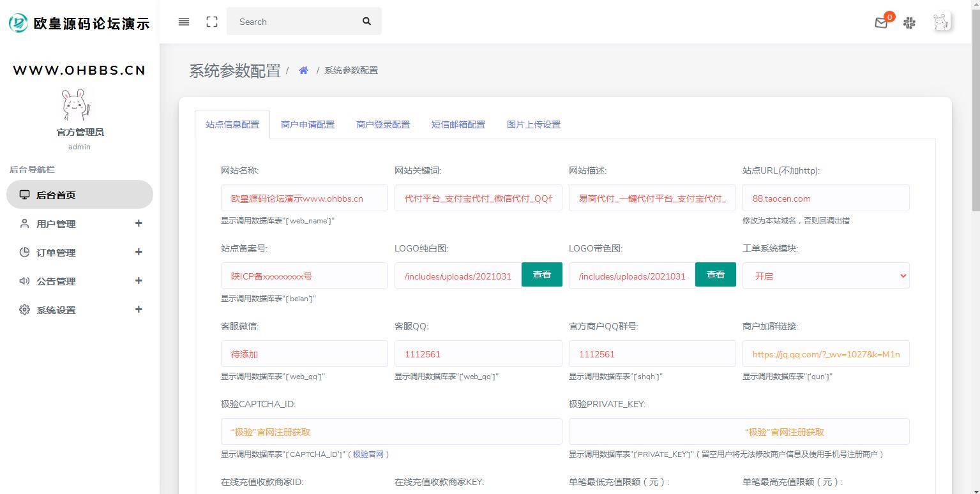Switch to the 商户申请配置 tab
This screenshot has height=494, width=980.
pos(307,124)
